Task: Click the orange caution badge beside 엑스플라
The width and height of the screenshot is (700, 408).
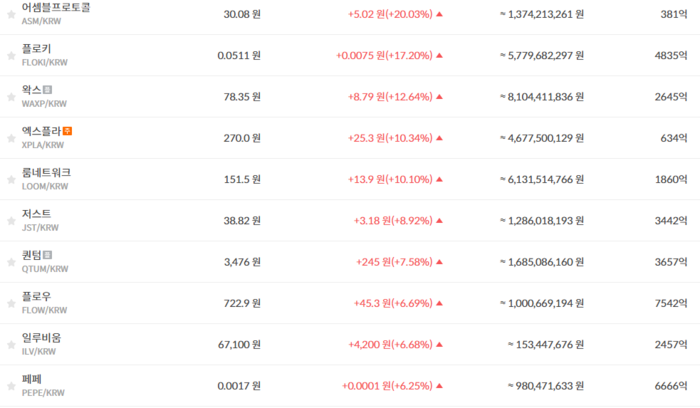Action: coord(67,131)
